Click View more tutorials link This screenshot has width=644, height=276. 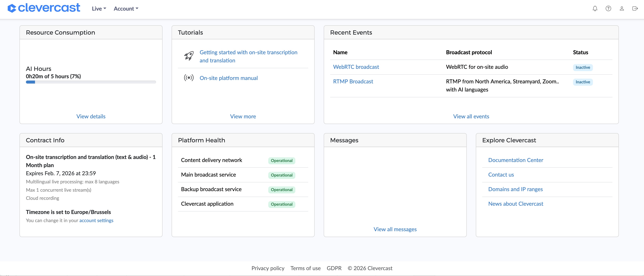click(243, 116)
